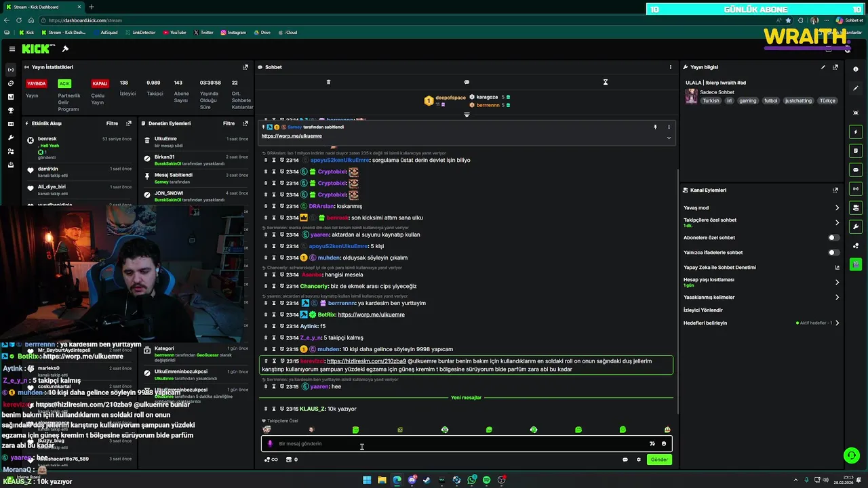
Task: Toggle chat bubble widget in right sidebar
Action: tap(856, 169)
